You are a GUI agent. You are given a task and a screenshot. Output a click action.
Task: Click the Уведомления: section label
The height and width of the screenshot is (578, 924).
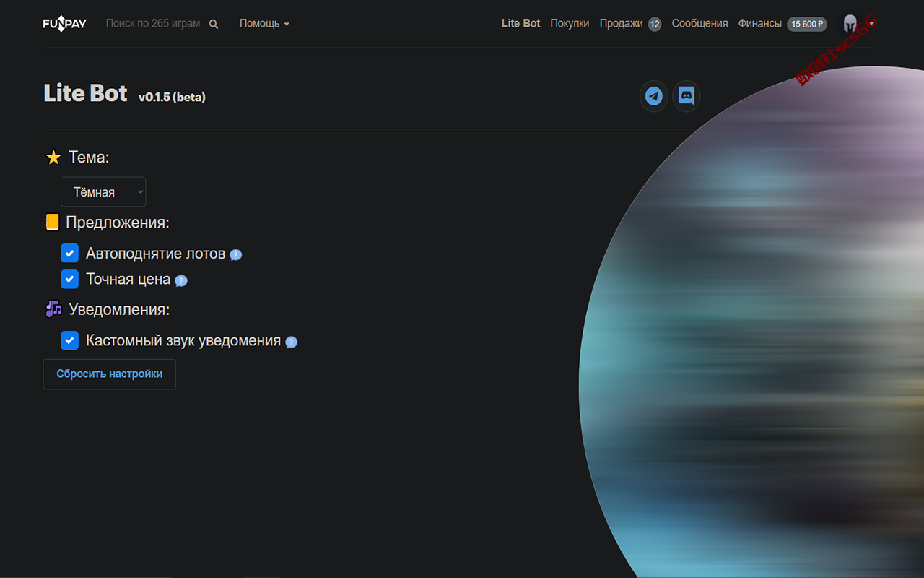pyautogui.click(x=119, y=310)
